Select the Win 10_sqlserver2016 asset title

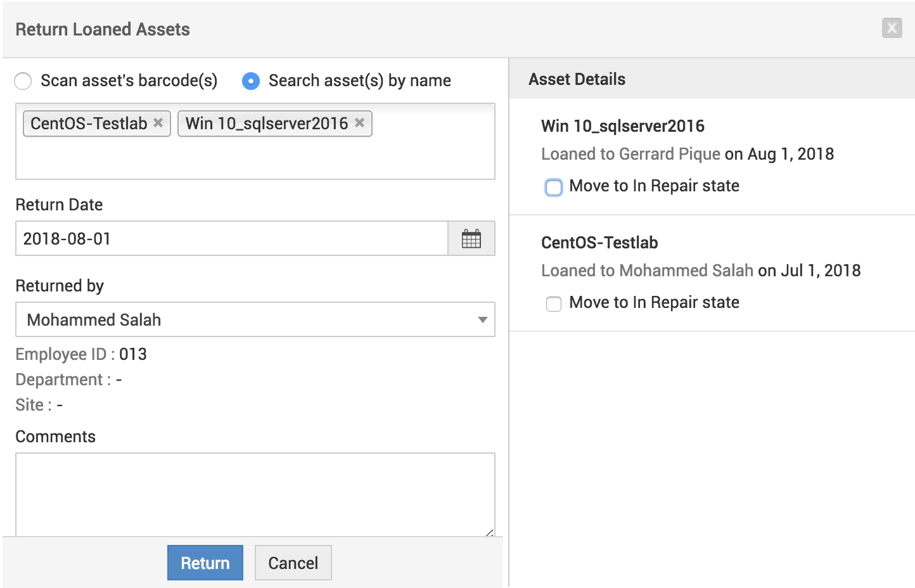pos(622,126)
